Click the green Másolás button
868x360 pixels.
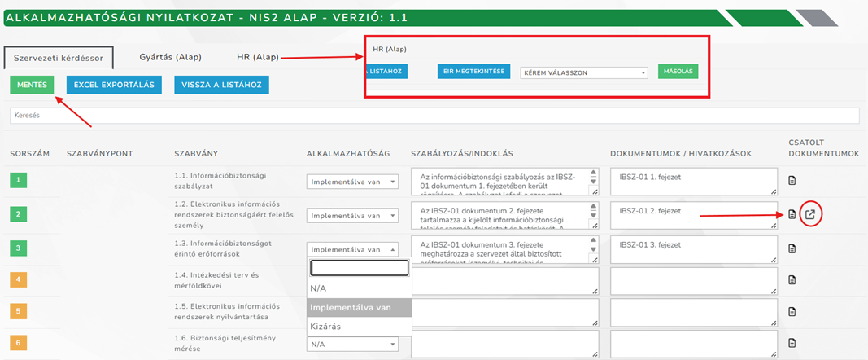[678, 72]
